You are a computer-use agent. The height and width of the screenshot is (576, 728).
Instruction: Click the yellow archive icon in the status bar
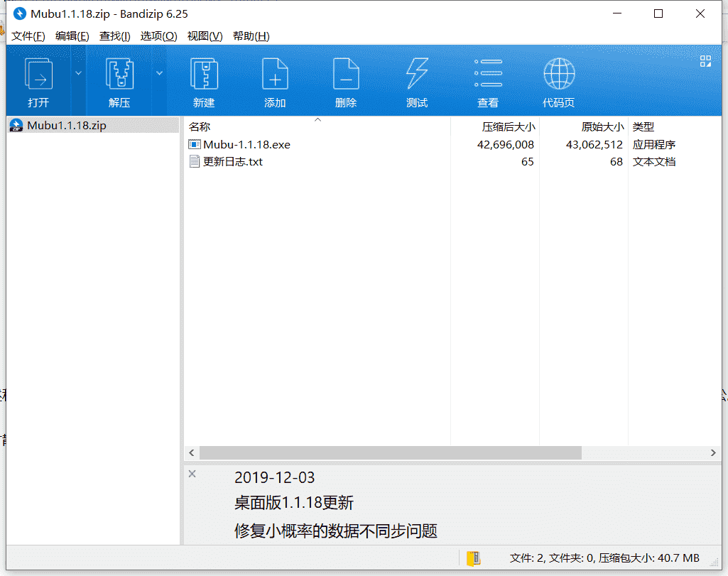[x=473, y=558]
